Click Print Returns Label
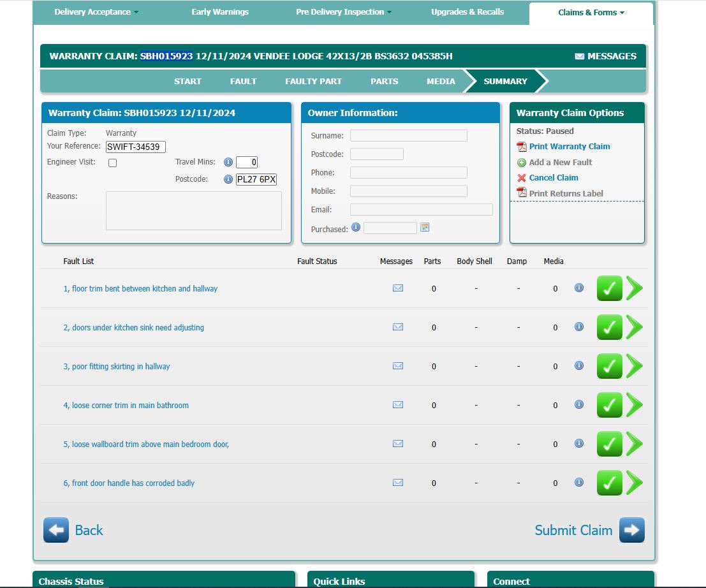The width and height of the screenshot is (706, 588). point(566,194)
